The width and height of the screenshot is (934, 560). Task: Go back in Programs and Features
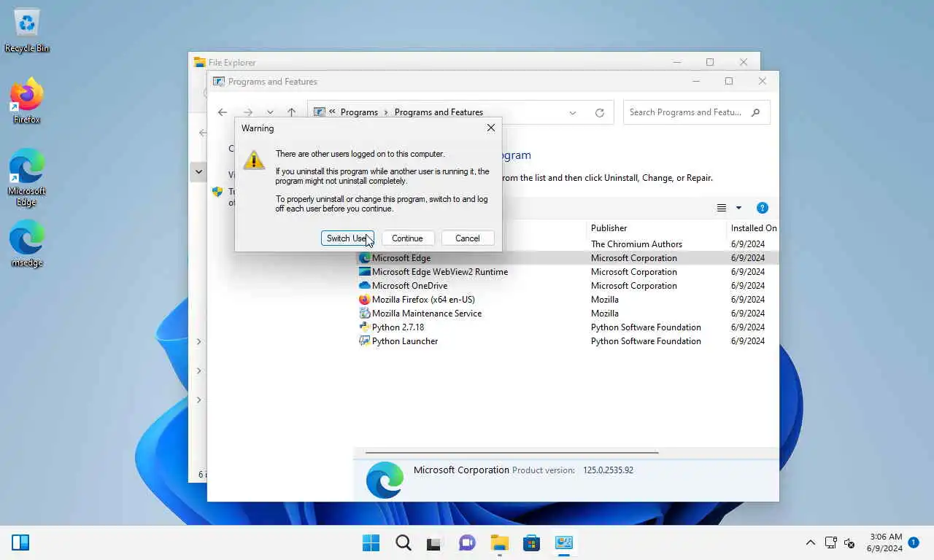tap(223, 112)
